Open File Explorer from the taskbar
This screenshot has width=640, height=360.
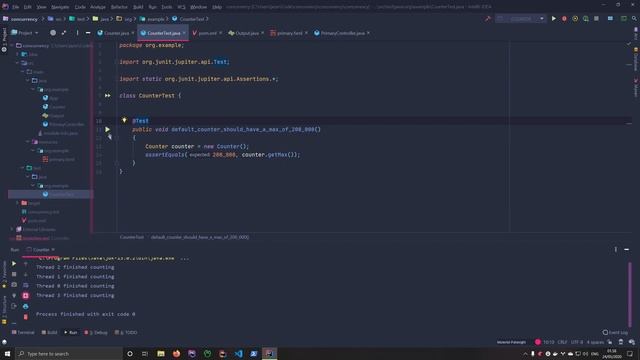point(161,353)
